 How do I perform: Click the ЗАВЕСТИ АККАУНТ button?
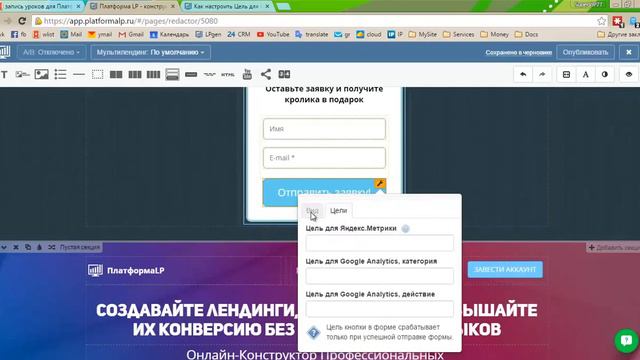(x=505, y=269)
